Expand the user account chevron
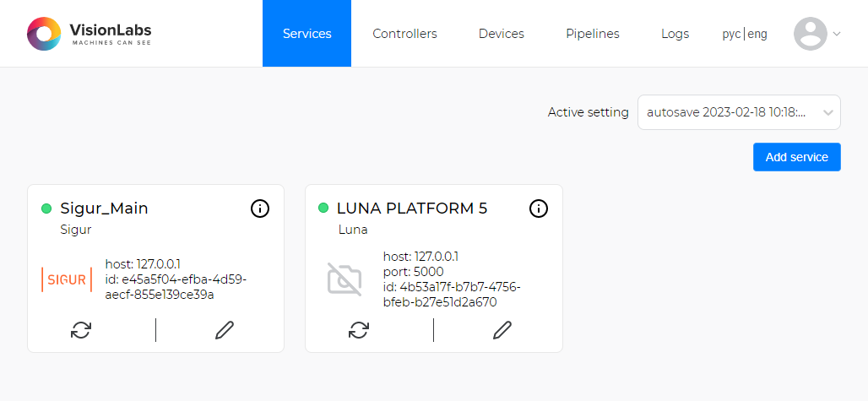The height and width of the screenshot is (401, 868). point(837,34)
